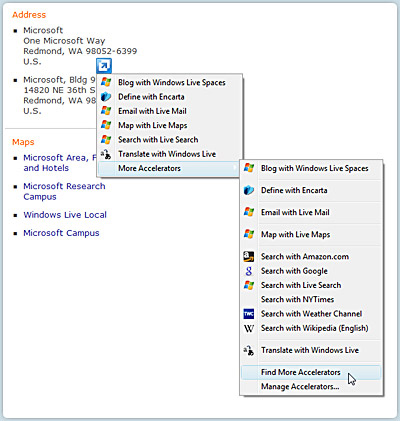Click Windows logo icon beside Search in first menu
400x421 pixels.
[x=106, y=139]
